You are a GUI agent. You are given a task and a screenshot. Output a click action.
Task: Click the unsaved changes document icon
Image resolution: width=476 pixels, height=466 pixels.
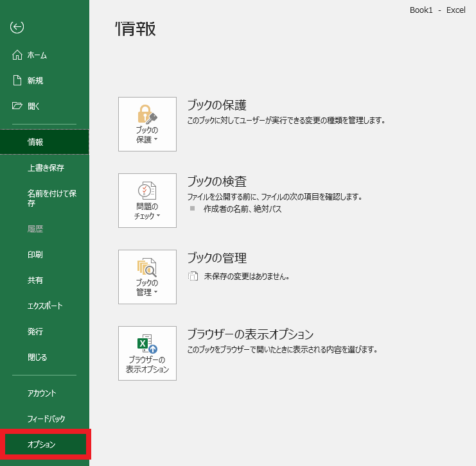pos(193,276)
